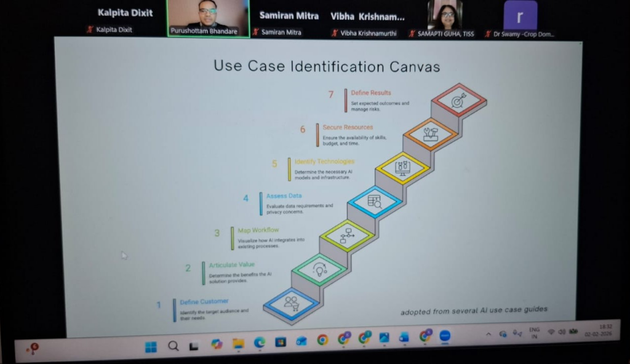Open the ENG IN language switcher
The width and height of the screenshot is (630, 364).
click(x=534, y=333)
